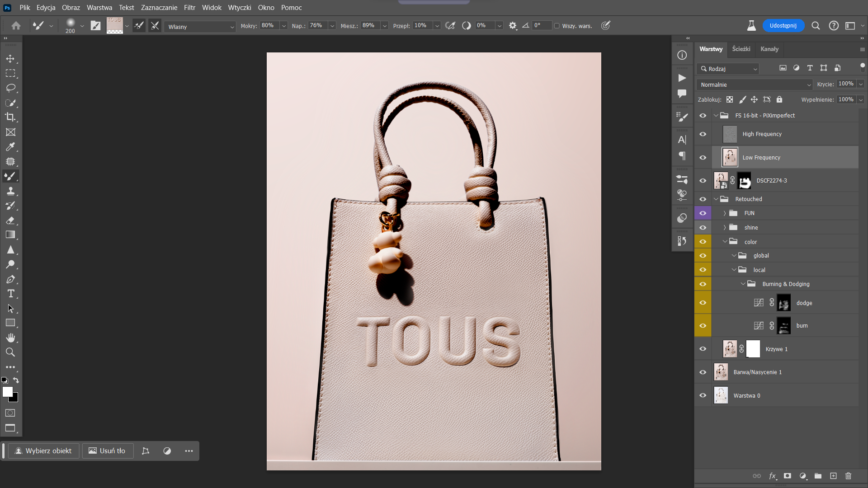Open Quick Mask mode
This screenshot has height=488, width=868.
point(10,413)
